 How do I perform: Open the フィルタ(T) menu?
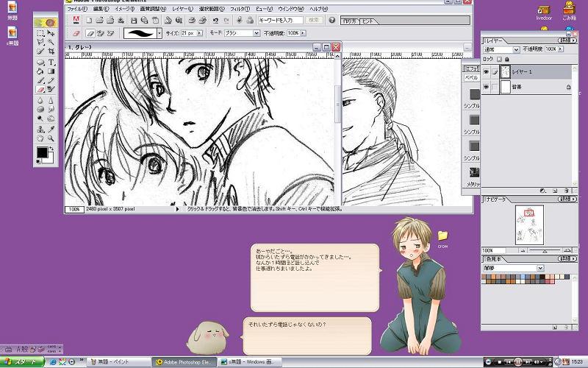[240, 9]
